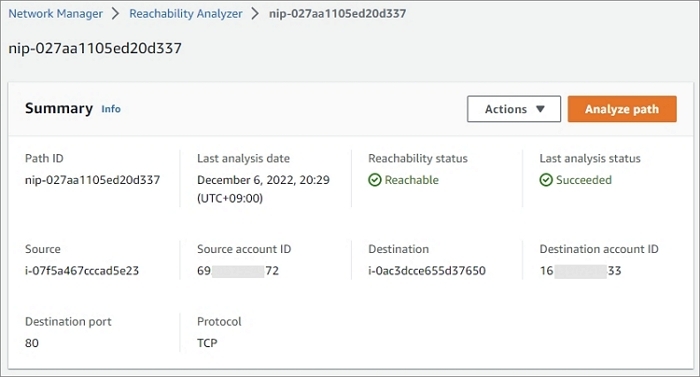
Task: Click the chevron after Reachability Analyzer
Action: tap(255, 14)
